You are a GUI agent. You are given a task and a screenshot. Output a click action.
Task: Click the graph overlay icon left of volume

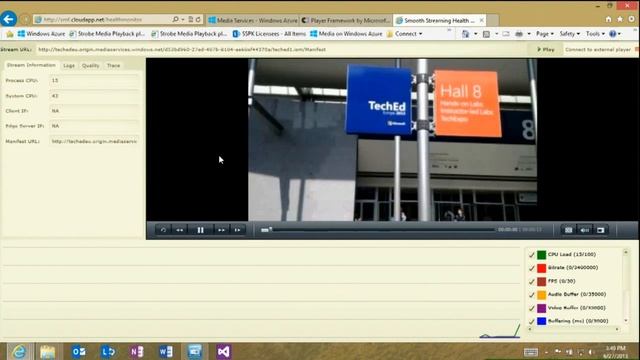pos(569,230)
